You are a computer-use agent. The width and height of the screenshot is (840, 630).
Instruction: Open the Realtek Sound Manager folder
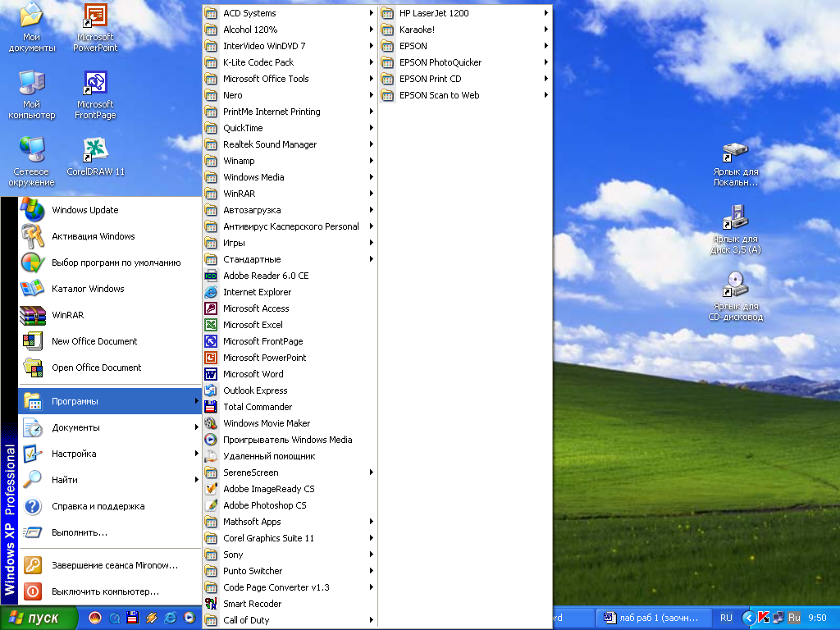(x=290, y=144)
